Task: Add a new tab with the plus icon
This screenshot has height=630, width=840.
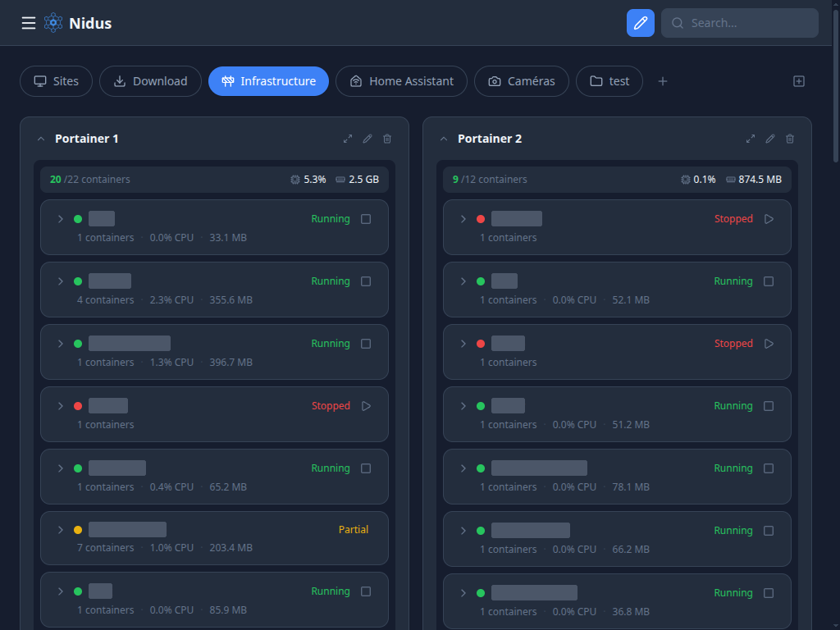Action: click(663, 81)
